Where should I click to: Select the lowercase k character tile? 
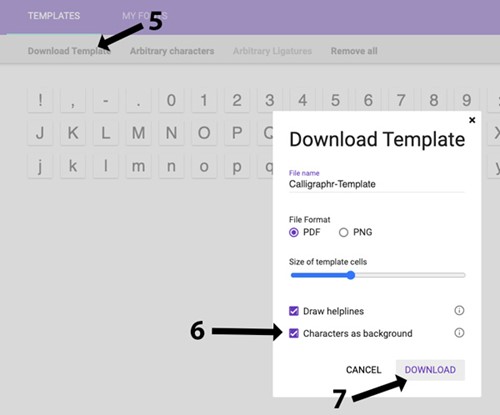pyautogui.click(x=73, y=166)
